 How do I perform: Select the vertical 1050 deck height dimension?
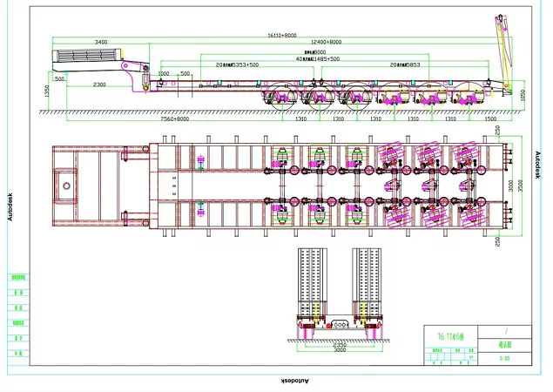(x=523, y=95)
